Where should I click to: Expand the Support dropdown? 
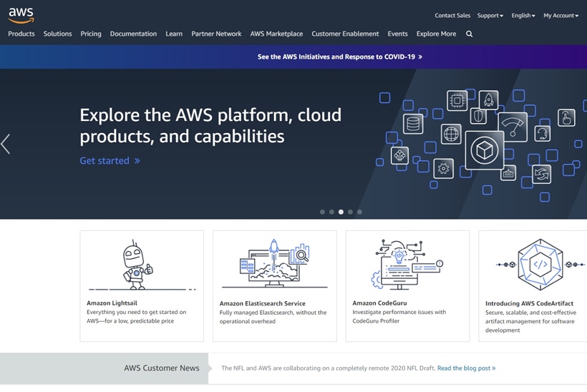coord(490,15)
